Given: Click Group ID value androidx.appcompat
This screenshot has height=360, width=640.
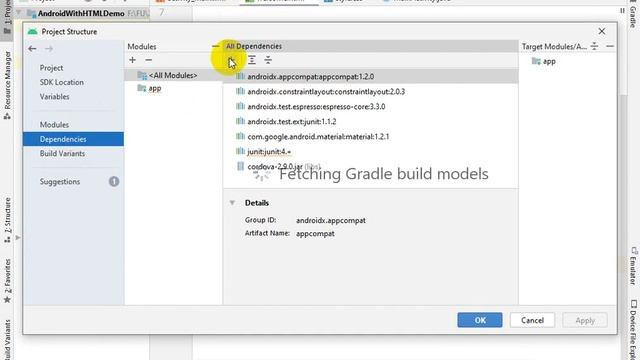Looking at the screenshot, I should [331, 220].
